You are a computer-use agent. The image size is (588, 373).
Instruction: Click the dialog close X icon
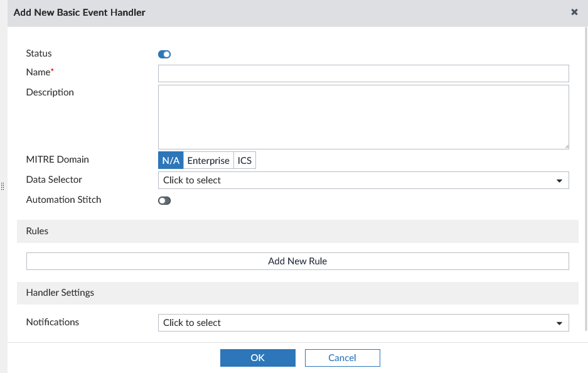574,12
